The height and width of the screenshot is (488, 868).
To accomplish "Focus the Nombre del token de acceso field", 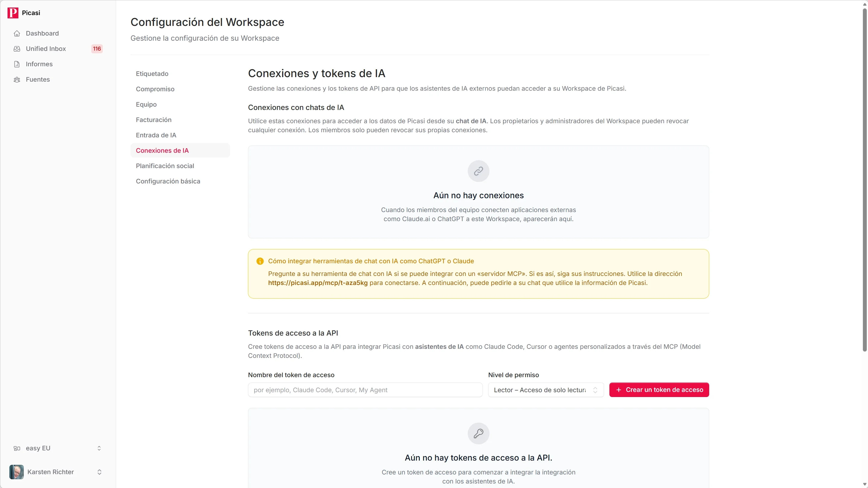I will click(365, 390).
